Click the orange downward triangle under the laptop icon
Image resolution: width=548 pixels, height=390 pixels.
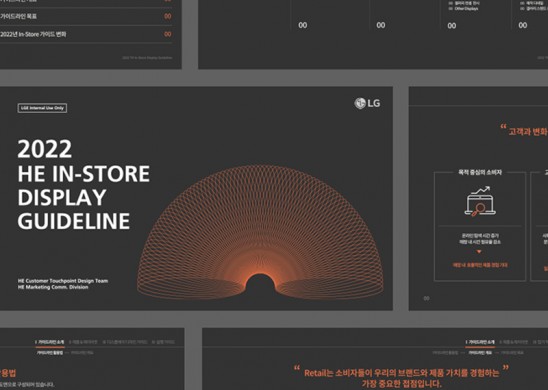[479, 252]
